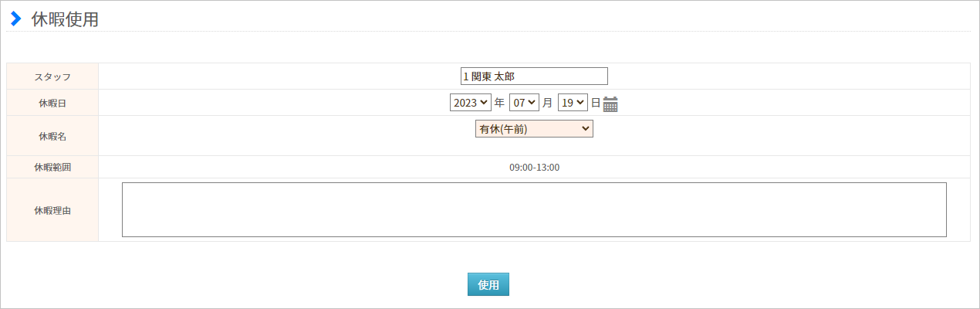Viewport: 980px width, 309px height.
Task: Expand the 有休(午前) leave type dropdown
Action: [534, 129]
